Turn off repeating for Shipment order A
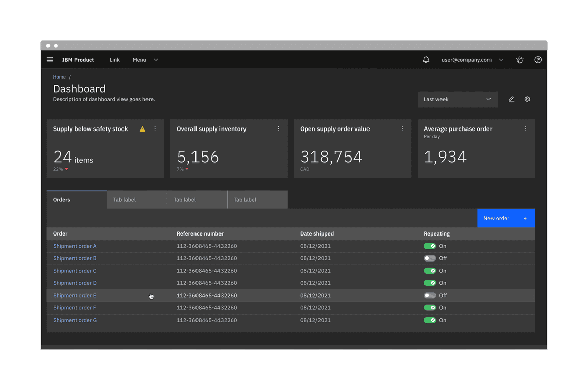 point(430,246)
